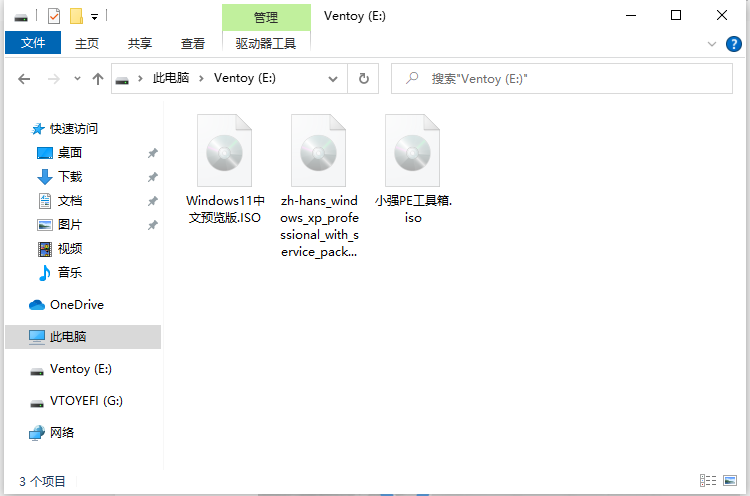
Task: Click the pin icon next to 桌面
Action: tap(153, 153)
